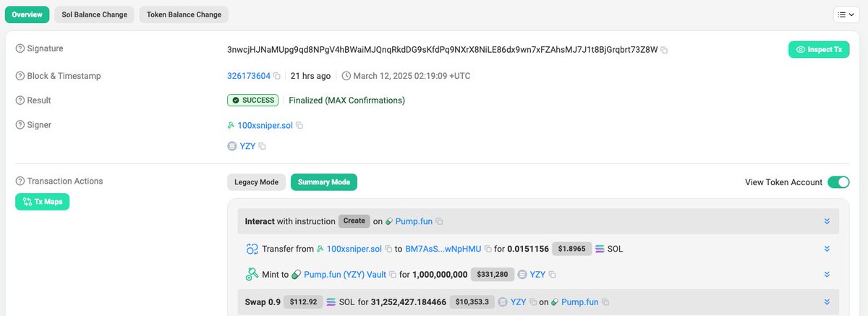Image resolution: width=868 pixels, height=316 pixels.
Task: Click the Create instruction badge
Action: [354, 221]
